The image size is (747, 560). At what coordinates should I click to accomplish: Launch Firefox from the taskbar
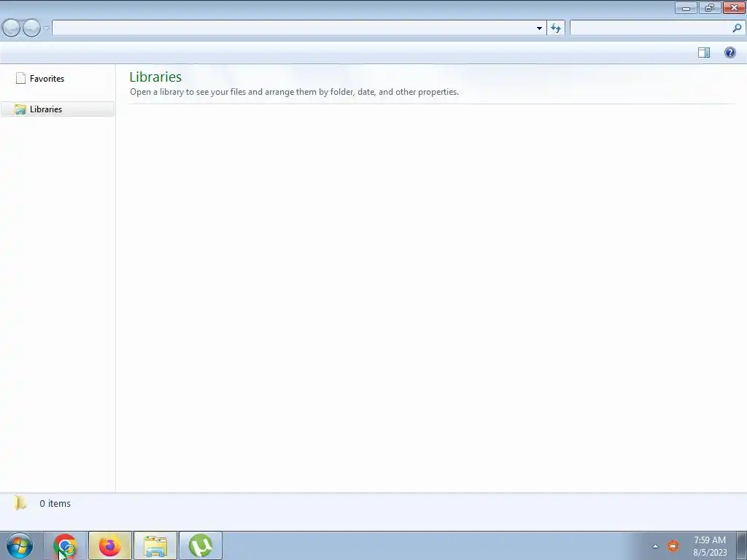110,545
